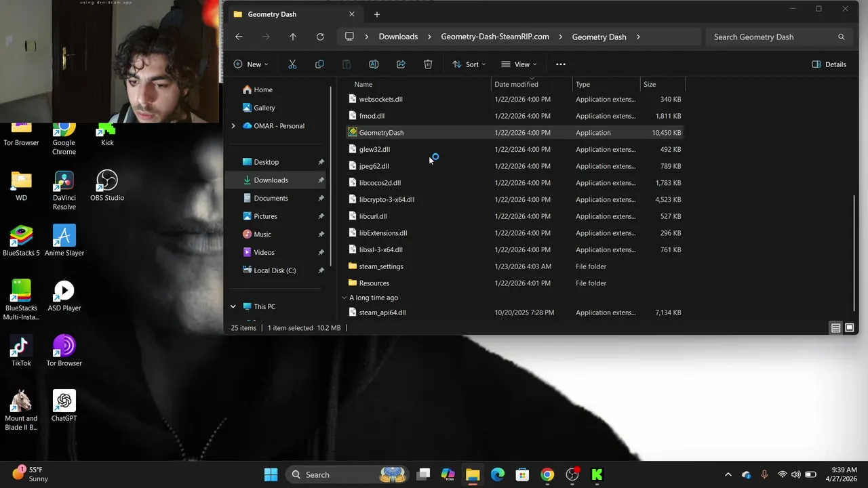The width and height of the screenshot is (868, 488).
Task: Toggle the Details pane
Action: pos(829,64)
